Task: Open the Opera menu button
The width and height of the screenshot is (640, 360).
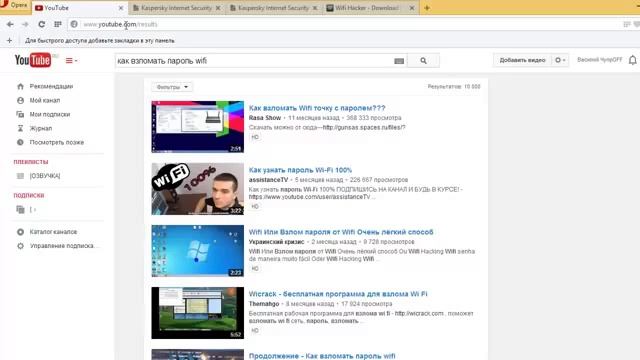Action: point(15,5)
